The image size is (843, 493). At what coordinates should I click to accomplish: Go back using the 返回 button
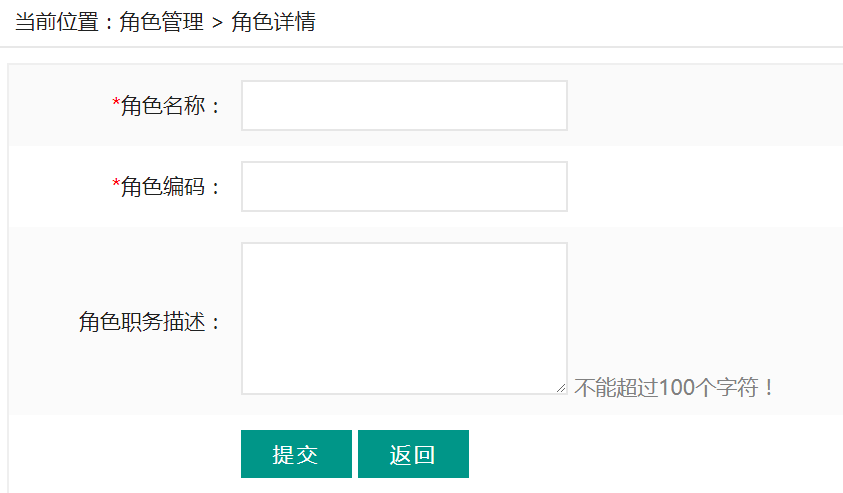coord(413,454)
